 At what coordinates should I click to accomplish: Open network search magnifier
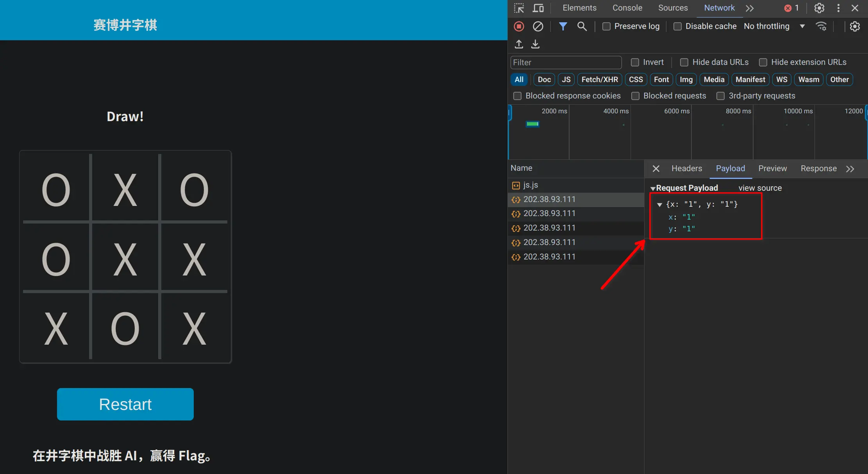[582, 26]
